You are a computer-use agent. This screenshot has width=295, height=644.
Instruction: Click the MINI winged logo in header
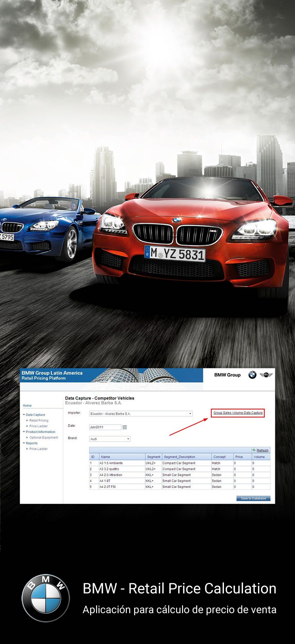(266, 375)
